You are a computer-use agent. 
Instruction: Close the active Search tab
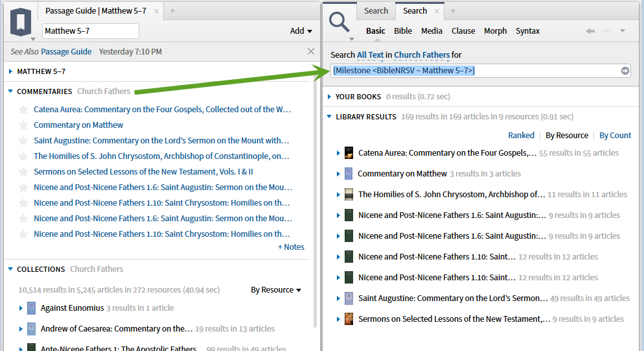click(x=437, y=12)
